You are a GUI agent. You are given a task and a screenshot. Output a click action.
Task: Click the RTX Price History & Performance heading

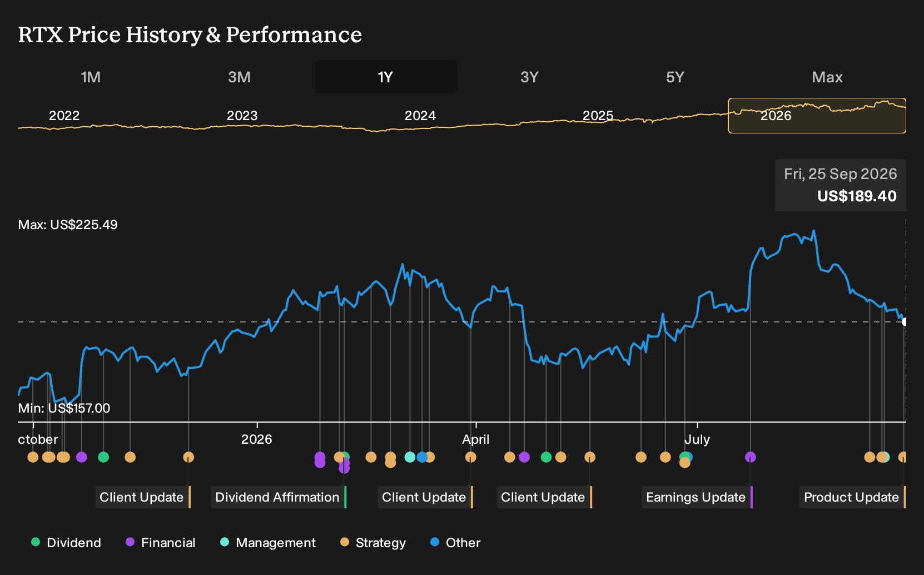coord(190,34)
